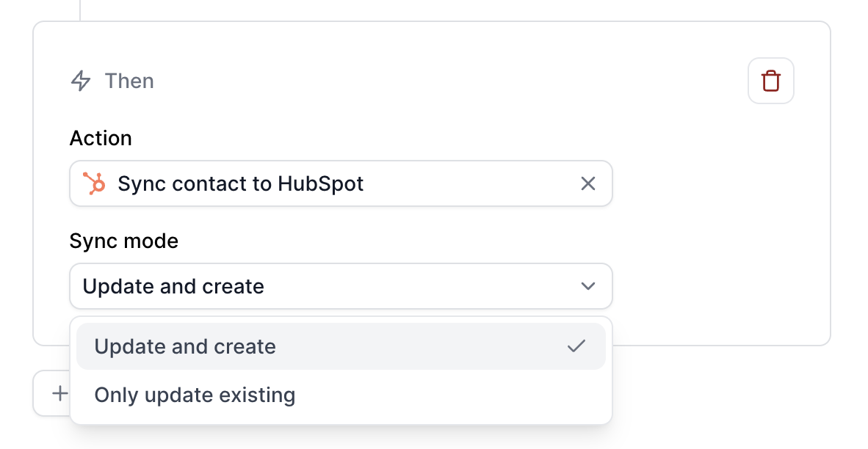Choose "Update and create" in the list
Viewport: 868px width, 449px height.
pyautogui.click(x=341, y=346)
